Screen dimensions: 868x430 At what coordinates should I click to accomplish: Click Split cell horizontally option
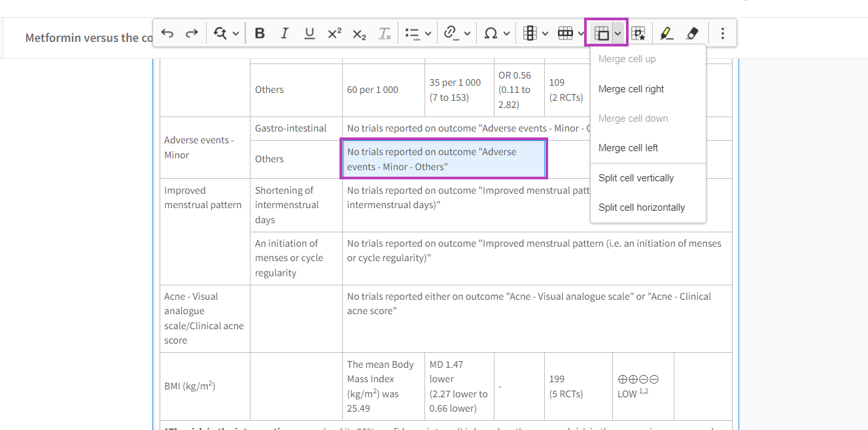point(641,207)
